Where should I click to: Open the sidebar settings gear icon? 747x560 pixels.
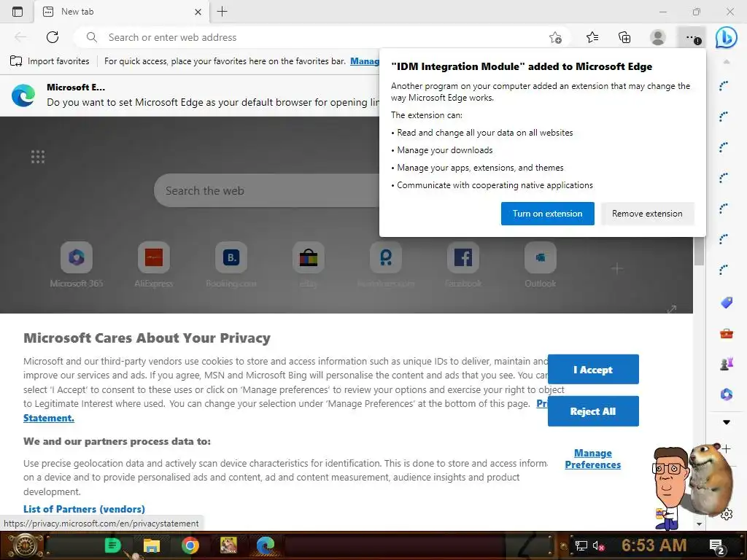pyautogui.click(x=727, y=514)
